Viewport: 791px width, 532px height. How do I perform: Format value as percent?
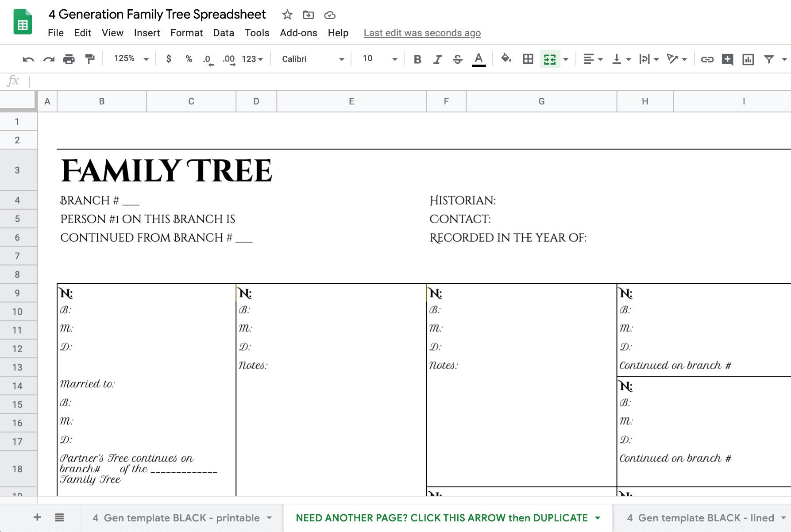[x=189, y=59]
